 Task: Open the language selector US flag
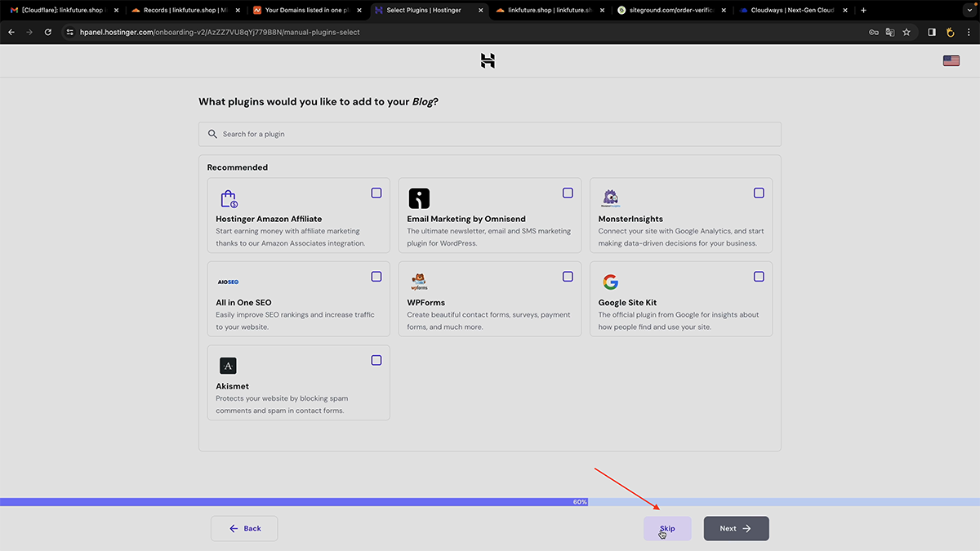point(951,60)
